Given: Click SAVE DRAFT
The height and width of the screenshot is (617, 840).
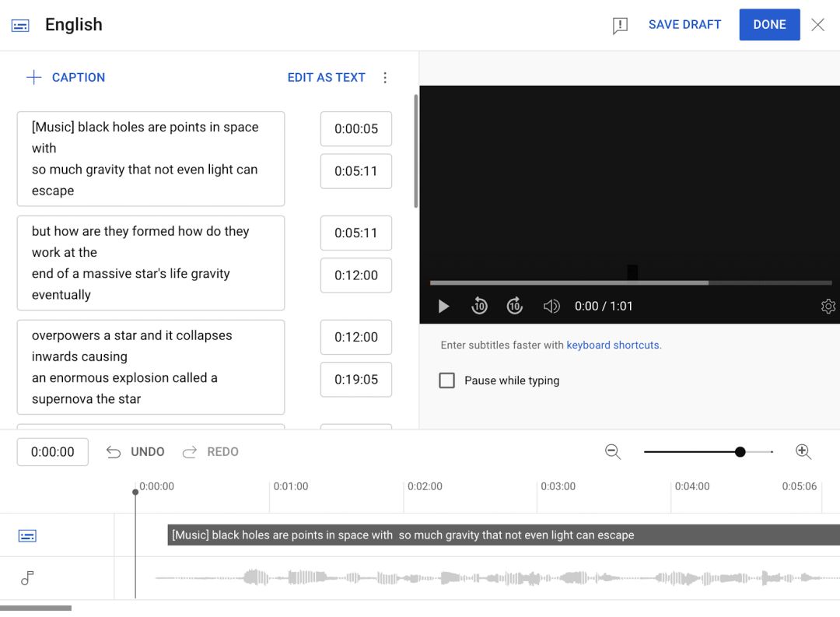Looking at the screenshot, I should 684,25.
